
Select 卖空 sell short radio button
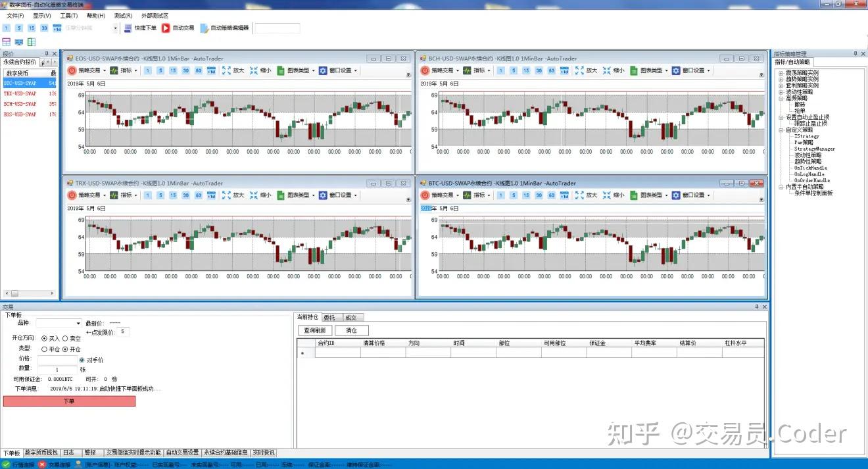coord(65,338)
